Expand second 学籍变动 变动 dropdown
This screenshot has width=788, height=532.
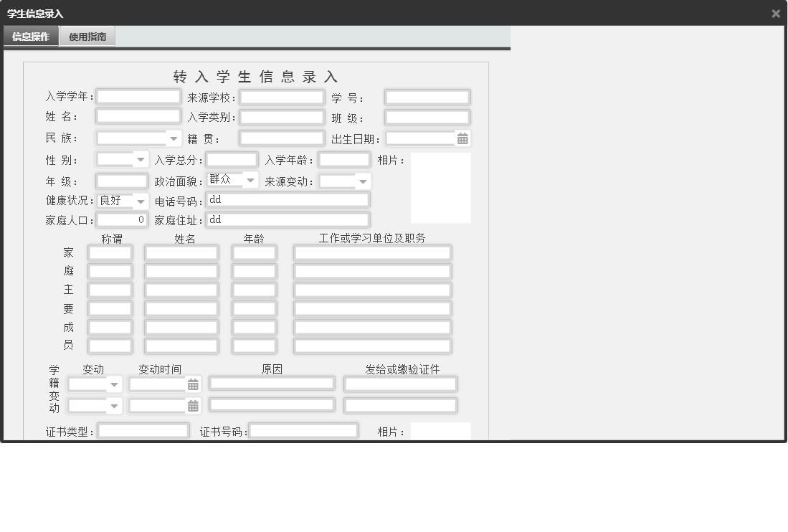(114, 406)
